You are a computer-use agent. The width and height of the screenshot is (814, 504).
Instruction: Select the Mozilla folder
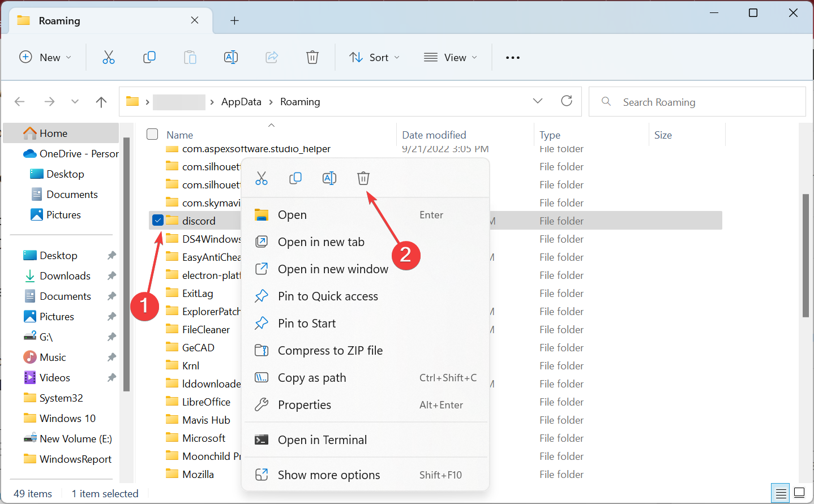tap(198, 475)
